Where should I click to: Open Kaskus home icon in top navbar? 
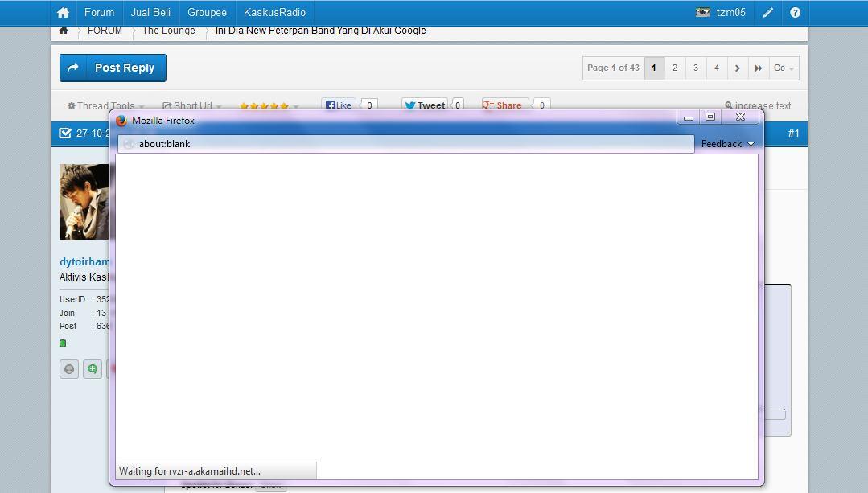[63, 12]
